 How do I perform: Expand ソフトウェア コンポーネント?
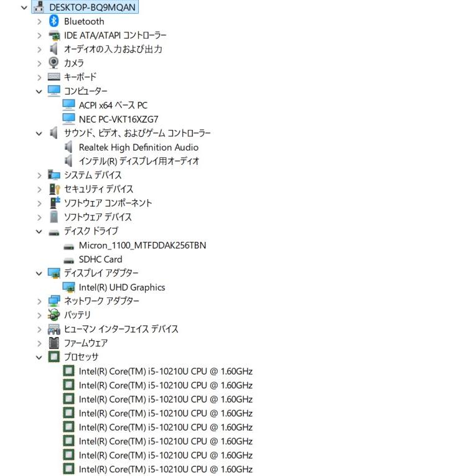pyautogui.click(x=39, y=203)
